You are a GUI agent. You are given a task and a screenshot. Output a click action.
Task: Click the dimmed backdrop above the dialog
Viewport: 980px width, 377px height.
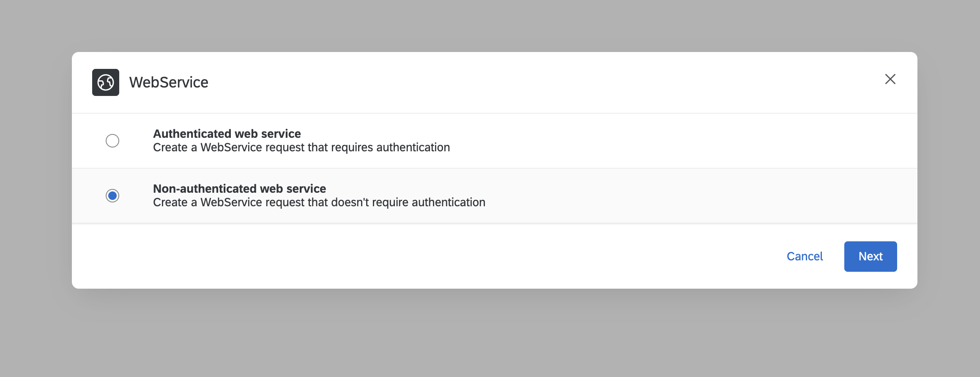click(490, 25)
